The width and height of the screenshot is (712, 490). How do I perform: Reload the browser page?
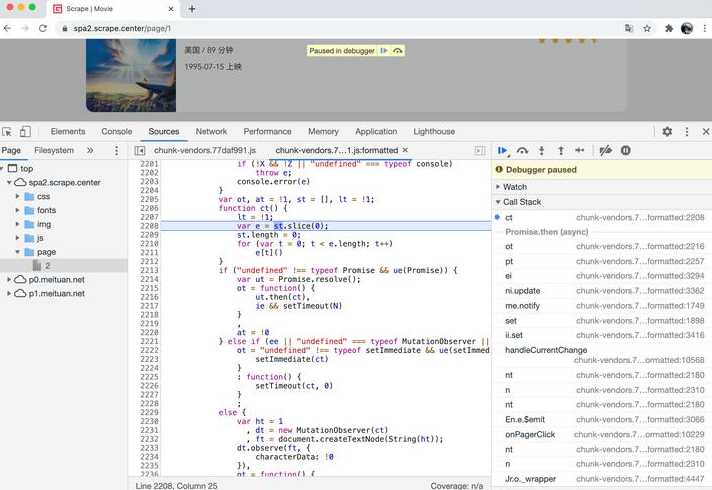tap(43, 28)
